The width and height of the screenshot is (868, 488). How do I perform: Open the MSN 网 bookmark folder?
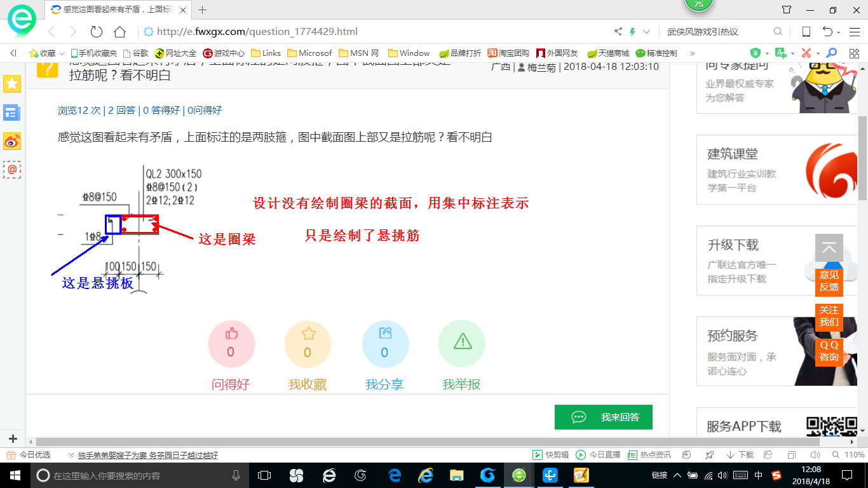360,53
